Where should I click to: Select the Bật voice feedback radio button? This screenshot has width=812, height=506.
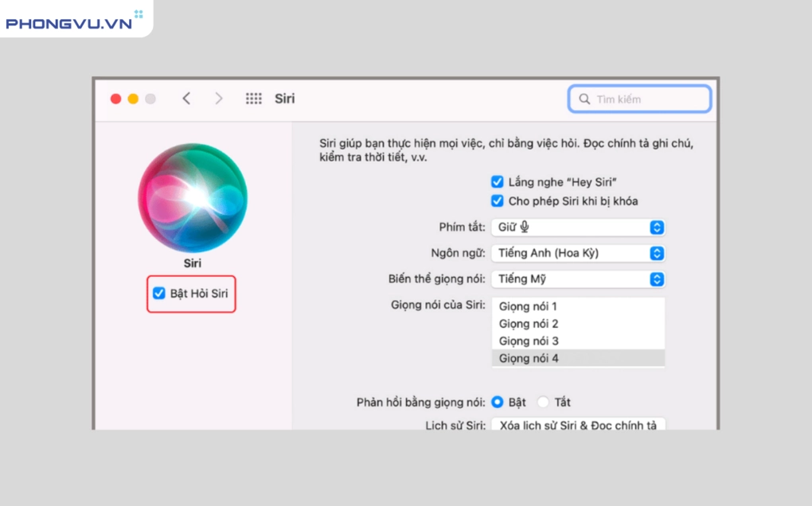click(x=498, y=403)
